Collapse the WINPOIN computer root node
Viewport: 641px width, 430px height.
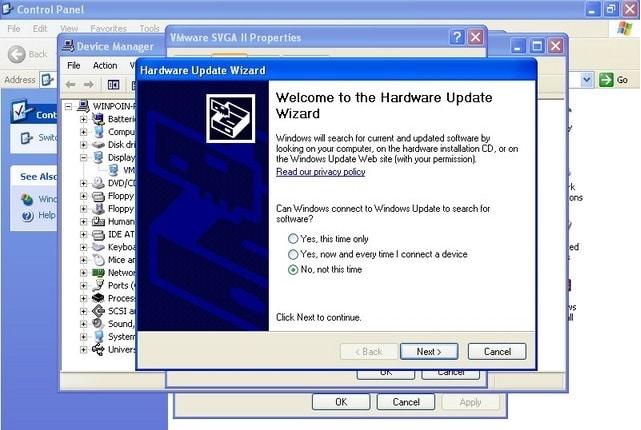point(68,106)
